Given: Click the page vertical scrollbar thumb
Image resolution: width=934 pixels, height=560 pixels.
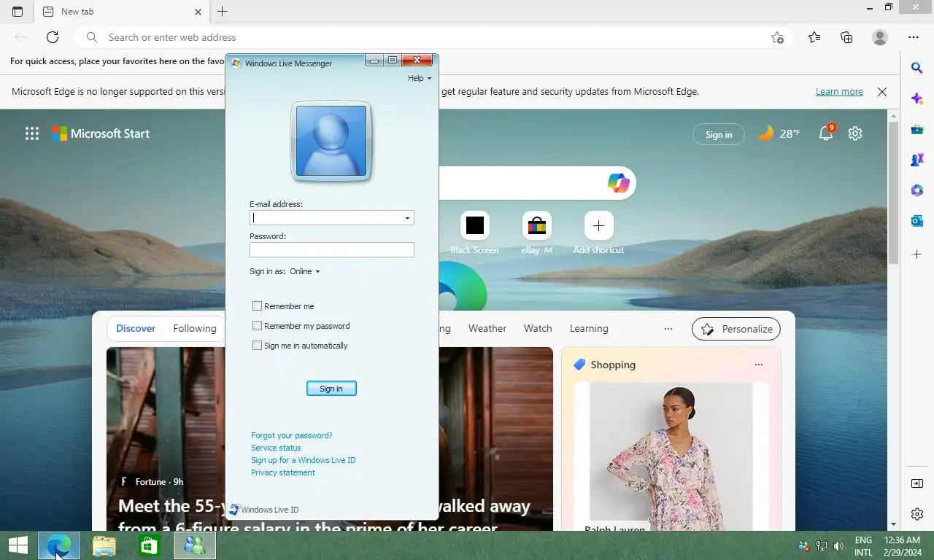Looking at the screenshot, I should 893,193.
